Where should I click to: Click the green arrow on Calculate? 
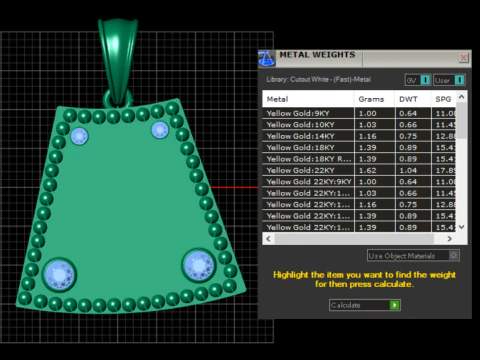[394, 305]
